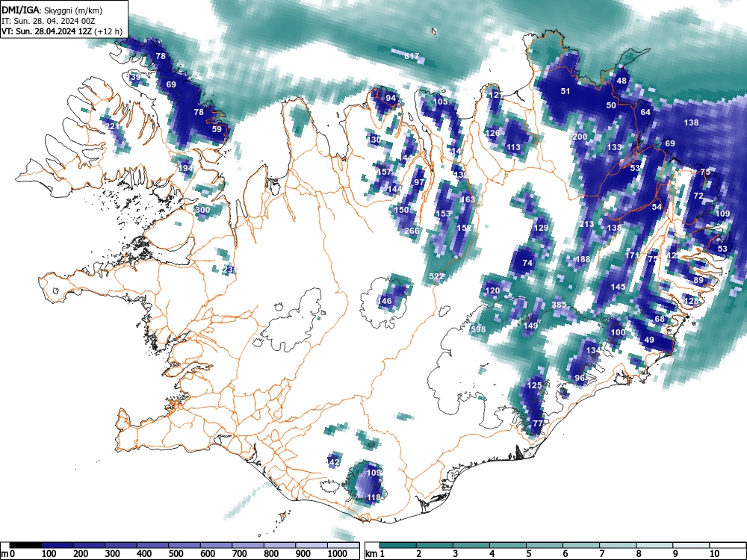This screenshot has width=747, height=560.
Task: Click the 7 tick label on the kilometre legend
Action: (x=601, y=554)
